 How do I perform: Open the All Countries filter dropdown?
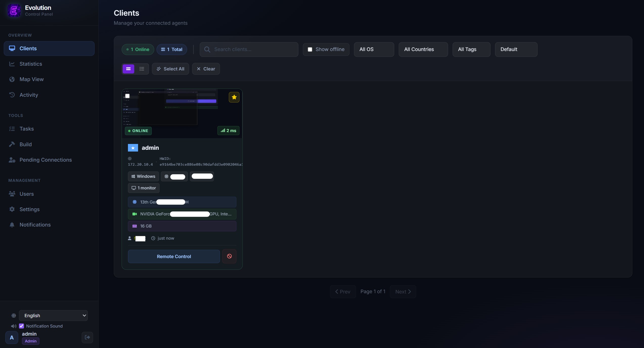click(x=423, y=49)
